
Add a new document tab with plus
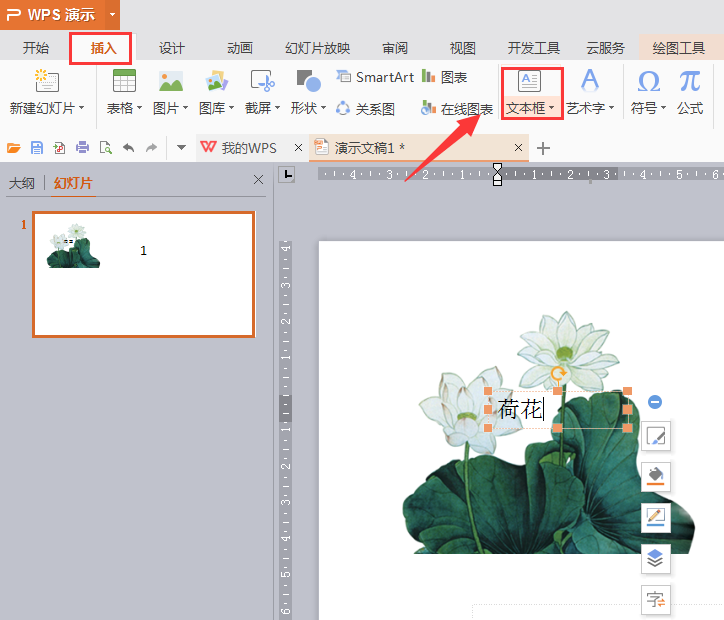tap(543, 148)
